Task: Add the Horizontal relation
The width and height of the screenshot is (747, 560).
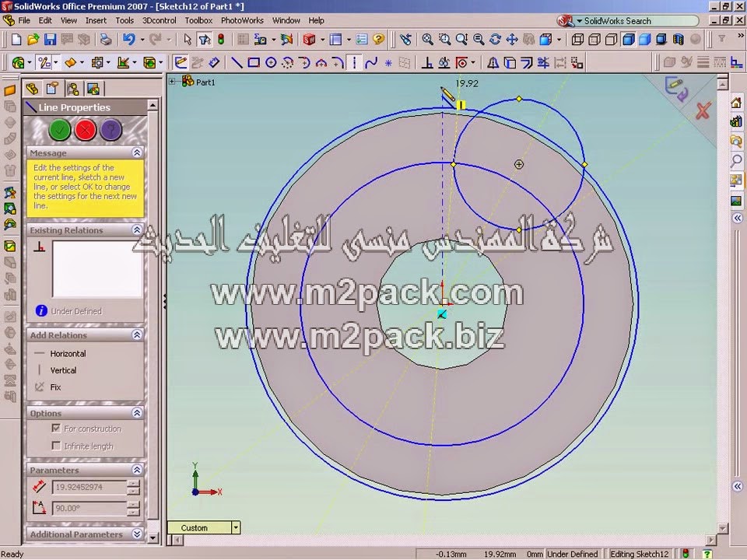Action: click(68, 354)
